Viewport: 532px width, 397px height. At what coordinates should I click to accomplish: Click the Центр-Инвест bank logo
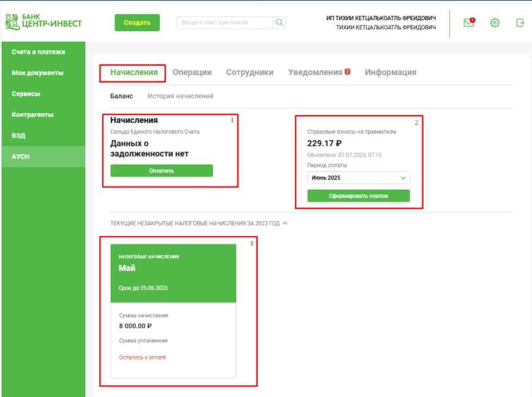pos(43,21)
